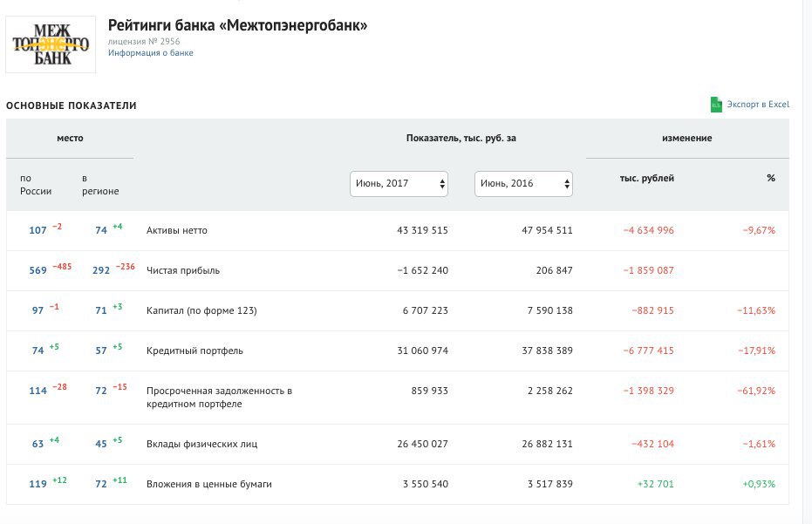Screen dimensions: 812x524
Task: Select the value 26 450 027
Action: (x=422, y=444)
